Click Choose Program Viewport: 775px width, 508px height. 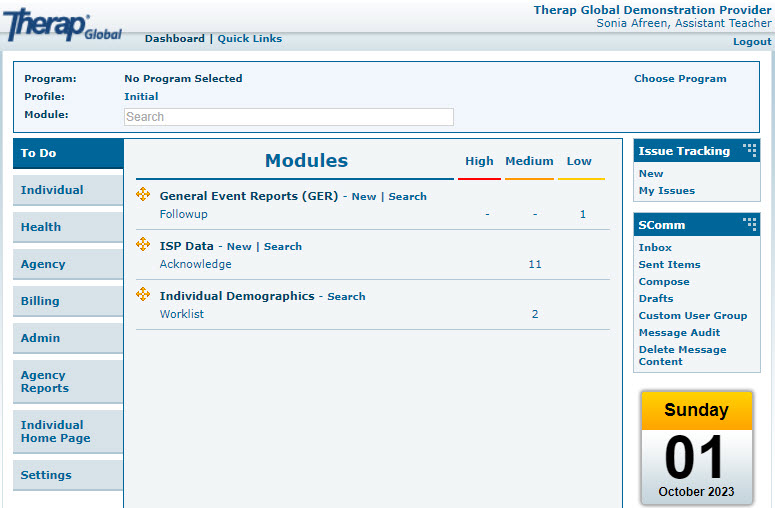click(x=680, y=79)
